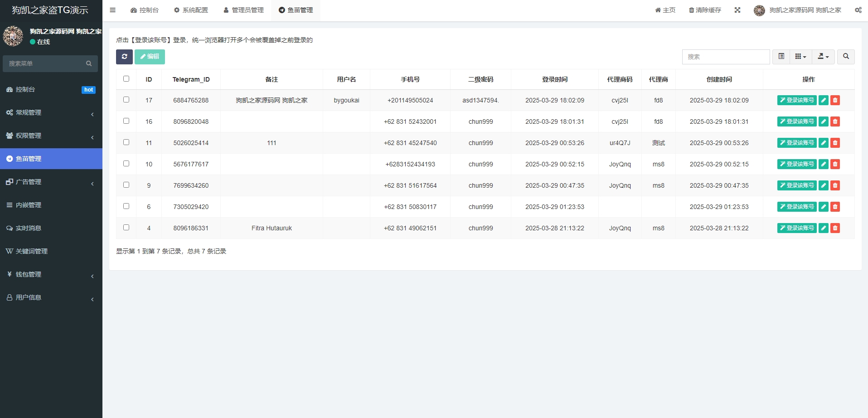Expand the 常规管理 sidebar menu
The height and width of the screenshot is (418, 868).
tap(51, 112)
